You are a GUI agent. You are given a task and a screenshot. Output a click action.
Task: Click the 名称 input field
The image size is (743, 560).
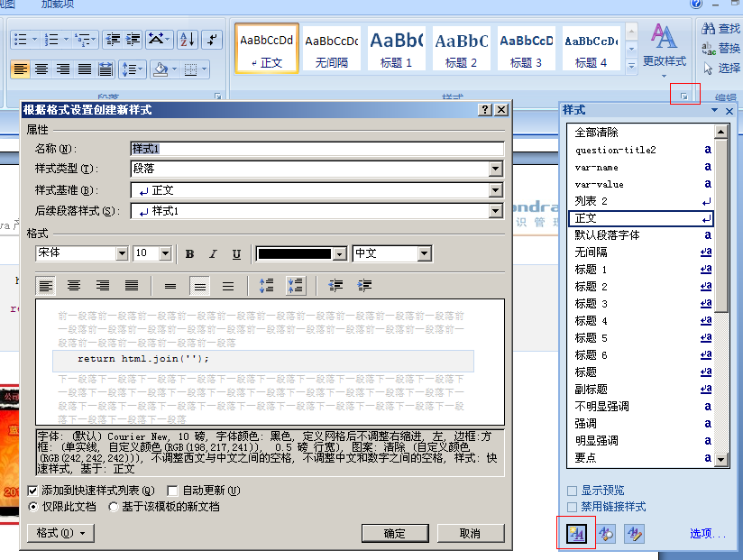[x=317, y=149]
